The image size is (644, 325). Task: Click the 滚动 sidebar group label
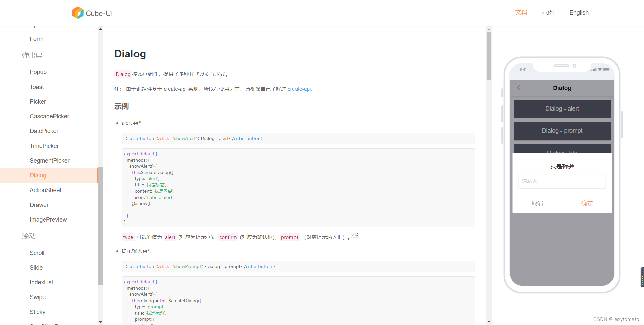pyautogui.click(x=29, y=236)
